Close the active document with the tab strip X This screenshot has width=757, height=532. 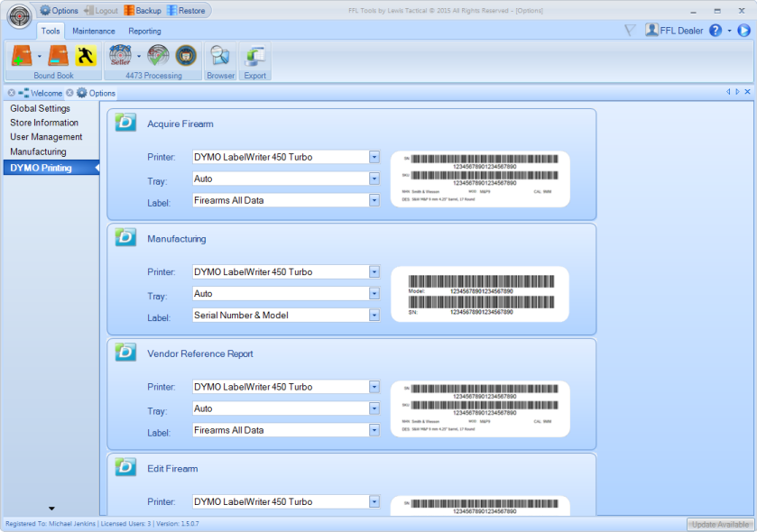(x=747, y=92)
